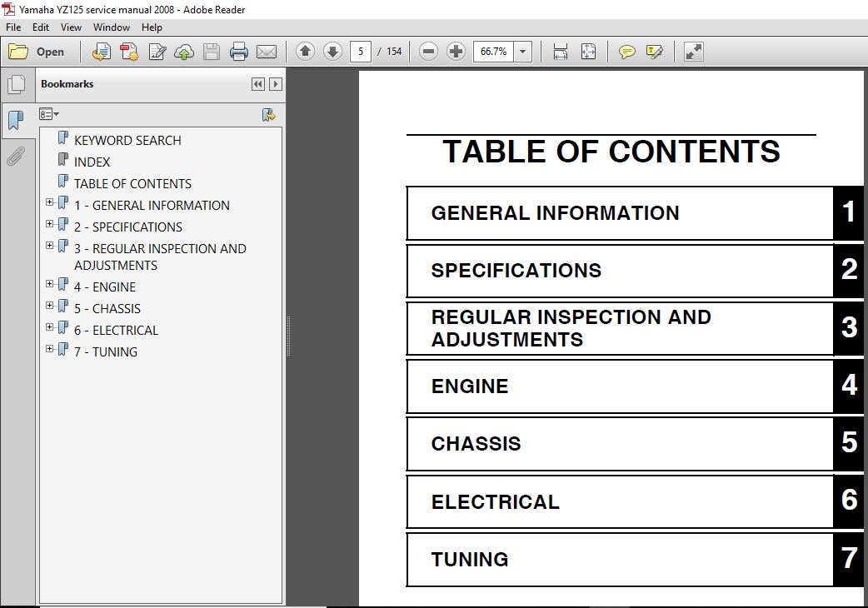This screenshot has width=868, height=608.
Task: Open the Attachments paperclip panel
Action: [x=16, y=157]
